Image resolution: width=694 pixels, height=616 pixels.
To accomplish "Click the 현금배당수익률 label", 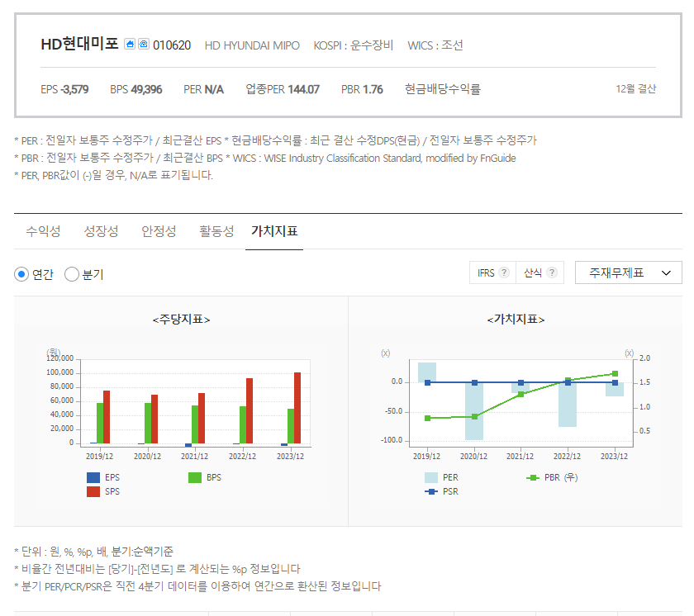I will [443, 89].
